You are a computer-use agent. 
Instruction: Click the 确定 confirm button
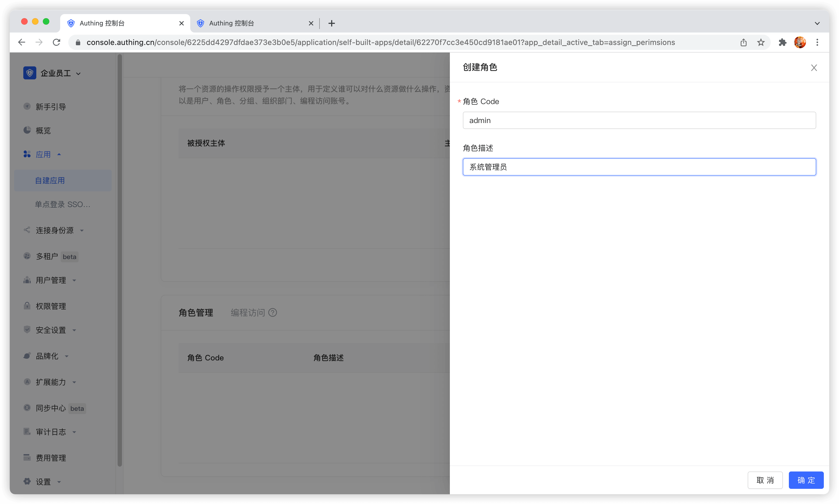[x=806, y=480]
